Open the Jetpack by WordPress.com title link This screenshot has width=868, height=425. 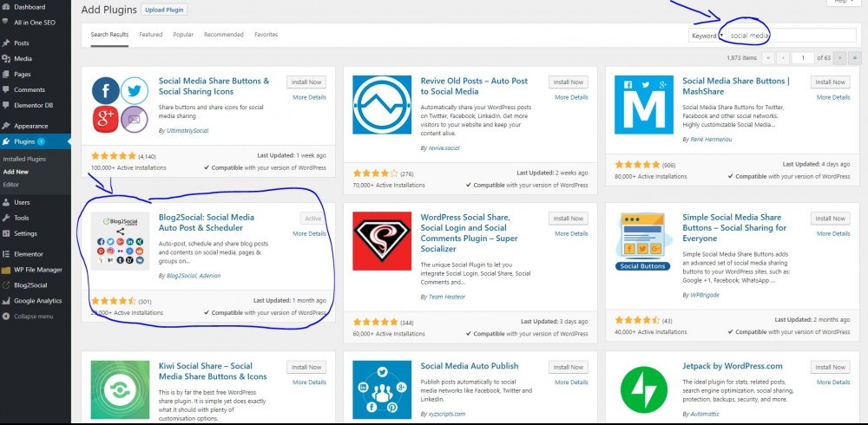tap(733, 366)
